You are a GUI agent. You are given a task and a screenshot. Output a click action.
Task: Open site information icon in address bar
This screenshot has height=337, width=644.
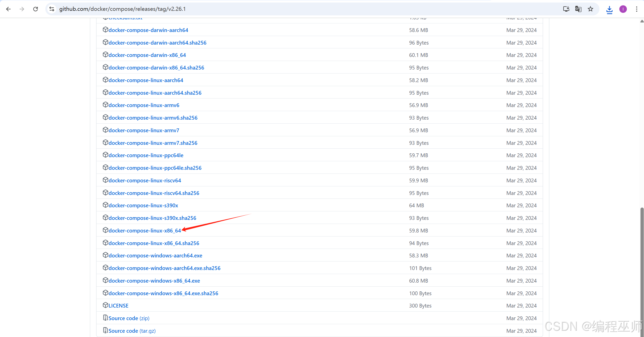[52, 9]
